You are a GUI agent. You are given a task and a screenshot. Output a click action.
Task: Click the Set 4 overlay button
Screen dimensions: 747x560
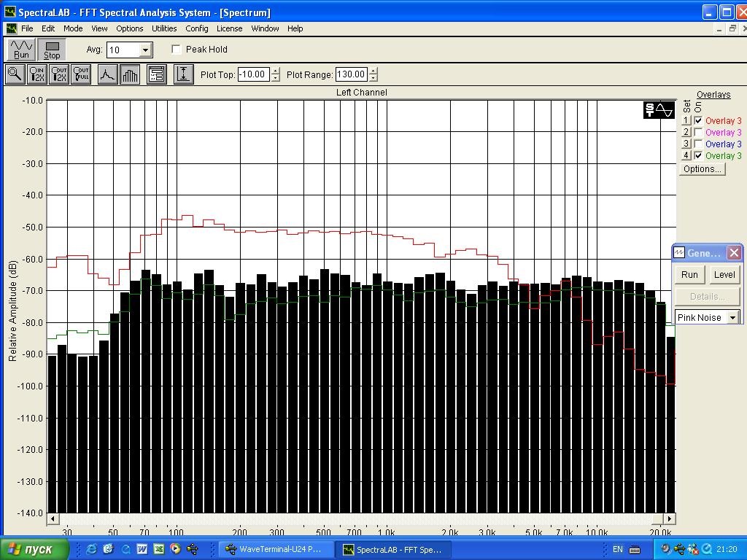click(686, 156)
